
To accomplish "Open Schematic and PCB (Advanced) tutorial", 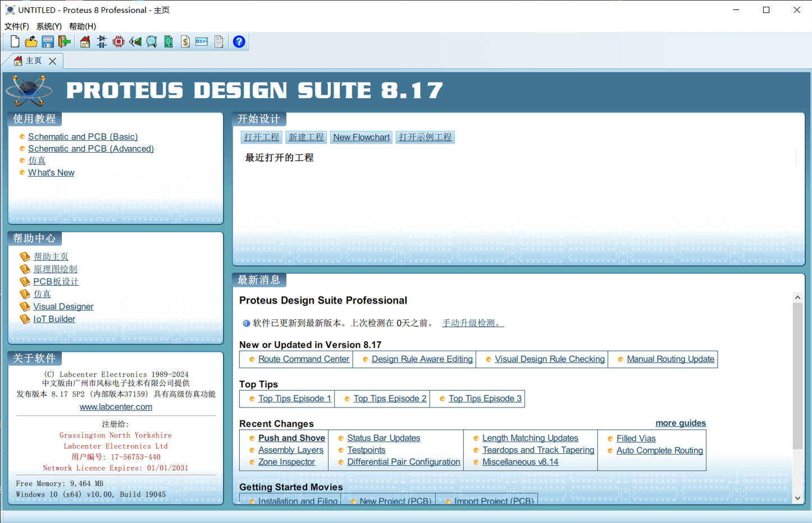I will [91, 149].
